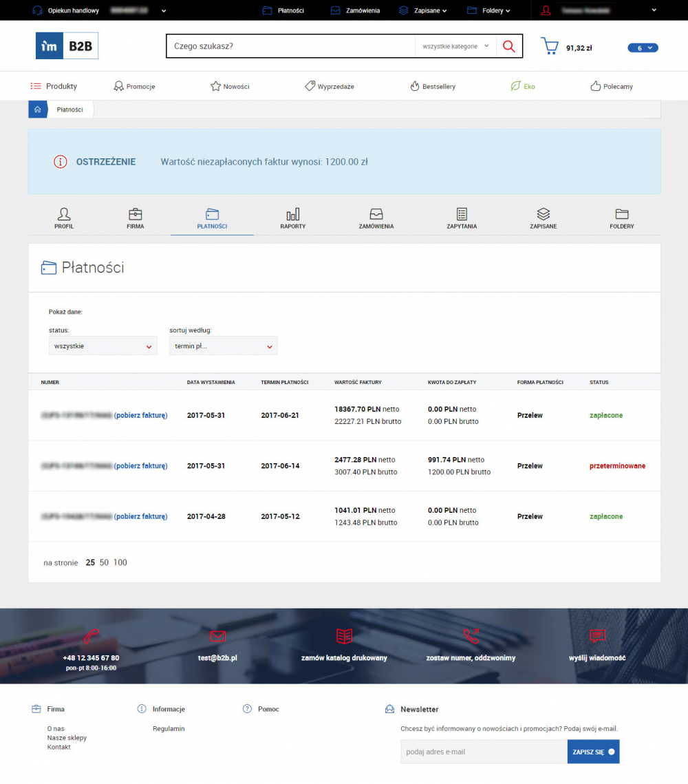Image resolution: width=688 pixels, height=784 pixels.
Task: Click ZAPISZ SIĘ to subscribe to newsletter
Action: 593,751
